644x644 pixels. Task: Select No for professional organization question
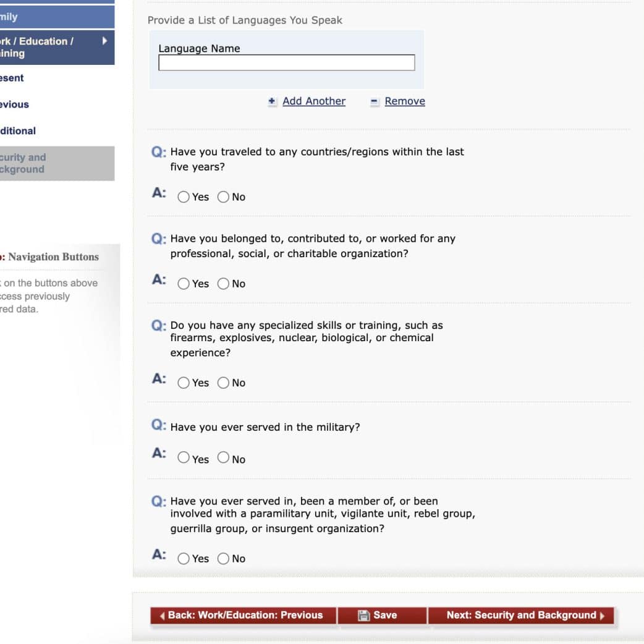click(x=223, y=284)
